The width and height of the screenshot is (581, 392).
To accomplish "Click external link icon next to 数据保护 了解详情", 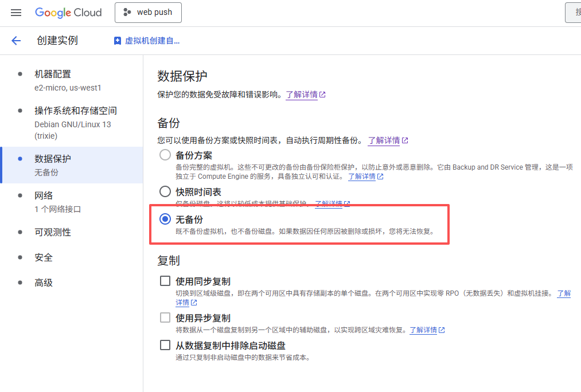I will click(x=322, y=95).
